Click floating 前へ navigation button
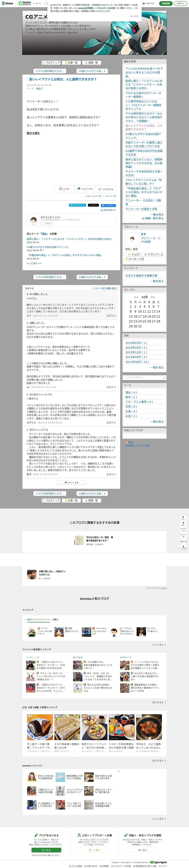The width and height of the screenshot is (189, 868). [x=183, y=524]
